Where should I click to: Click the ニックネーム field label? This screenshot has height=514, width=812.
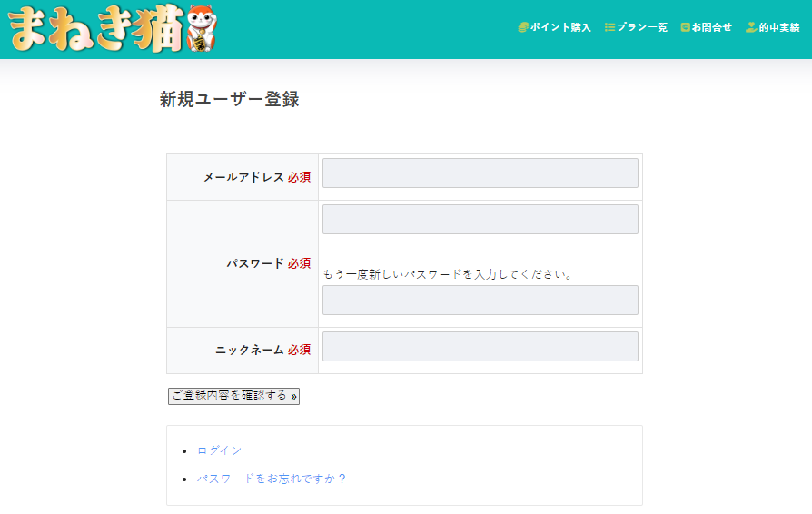click(x=250, y=350)
